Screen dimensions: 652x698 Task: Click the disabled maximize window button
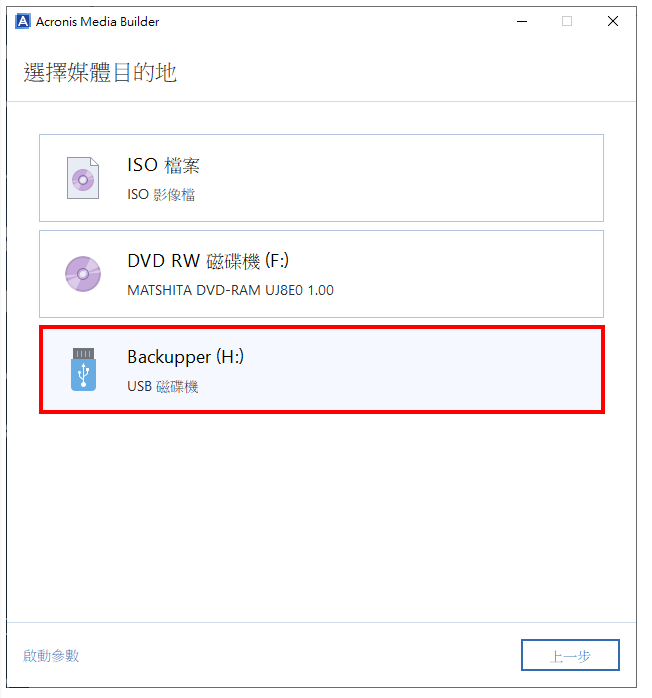point(567,21)
